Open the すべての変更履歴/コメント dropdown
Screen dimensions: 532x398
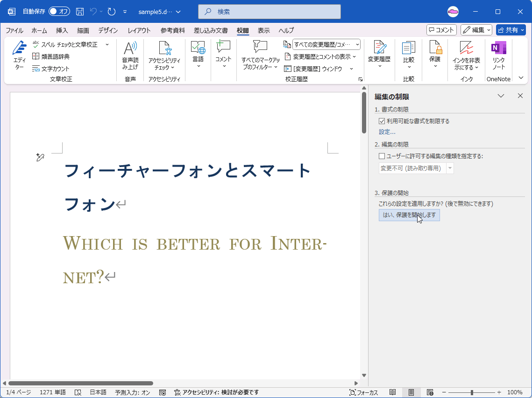tap(357, 44)
